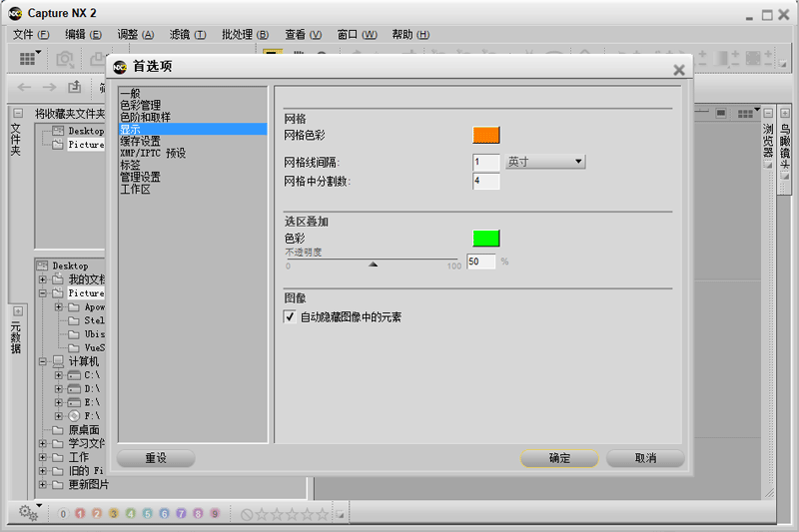The image size is (799, 532).
Task: Click thumbnail grid view icon at top right
Action: click(745, 114)
